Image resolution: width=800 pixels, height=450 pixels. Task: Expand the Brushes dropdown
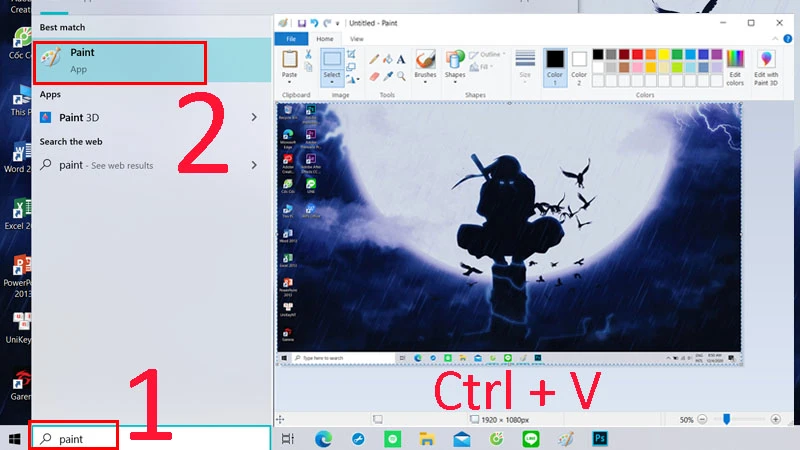(425, 82)
